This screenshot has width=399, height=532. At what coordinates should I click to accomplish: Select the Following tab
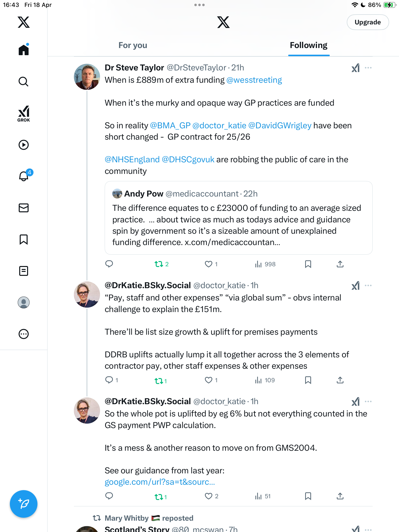click(309, 45)
